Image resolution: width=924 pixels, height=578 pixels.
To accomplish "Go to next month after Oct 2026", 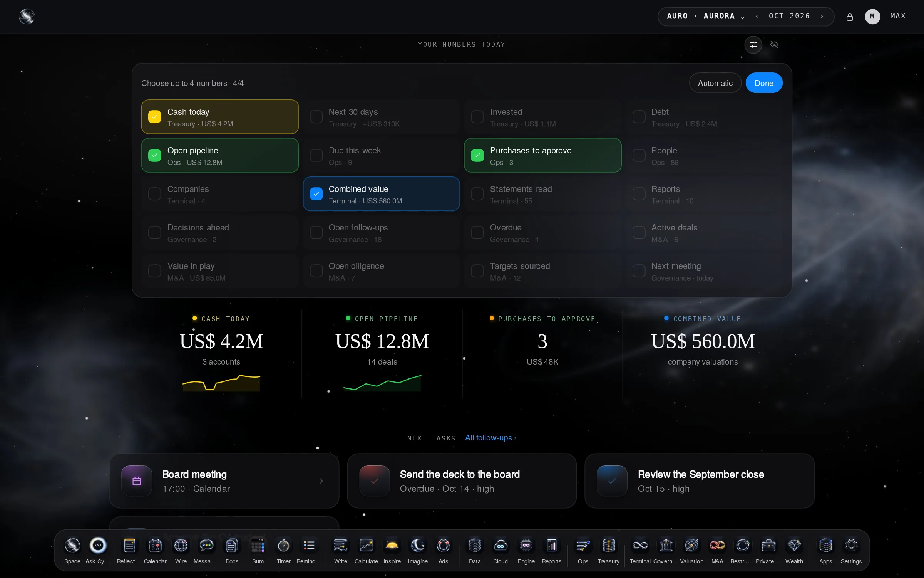I will (x=822, y=16).
